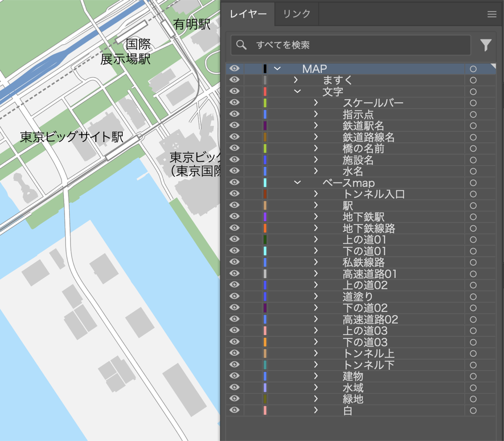Click the target circle for ベースmap layer
Screen dimensions: 504x441
[472, 182]
